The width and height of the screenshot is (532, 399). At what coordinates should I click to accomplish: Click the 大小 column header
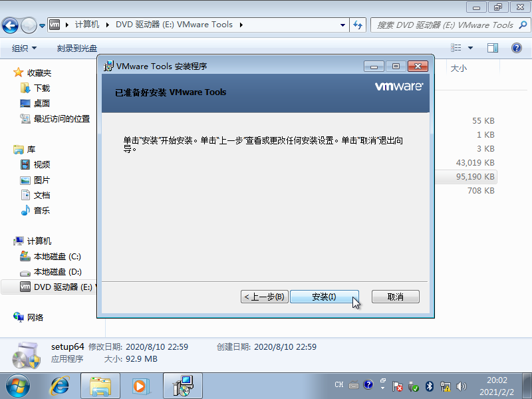[459, 68]
